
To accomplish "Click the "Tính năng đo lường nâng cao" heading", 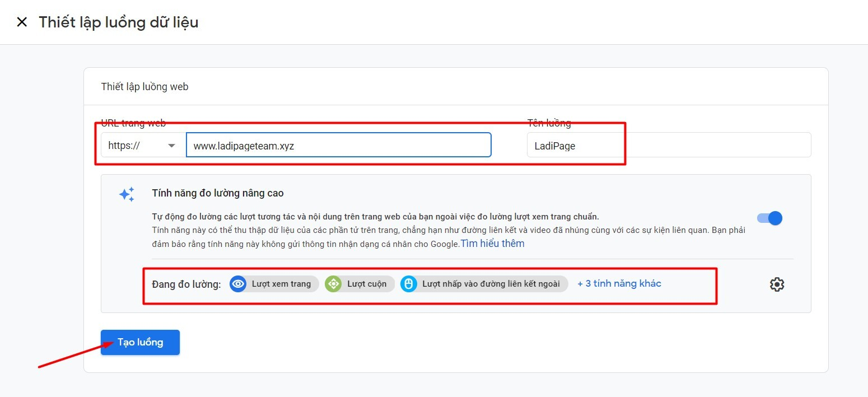I will 218,193.
